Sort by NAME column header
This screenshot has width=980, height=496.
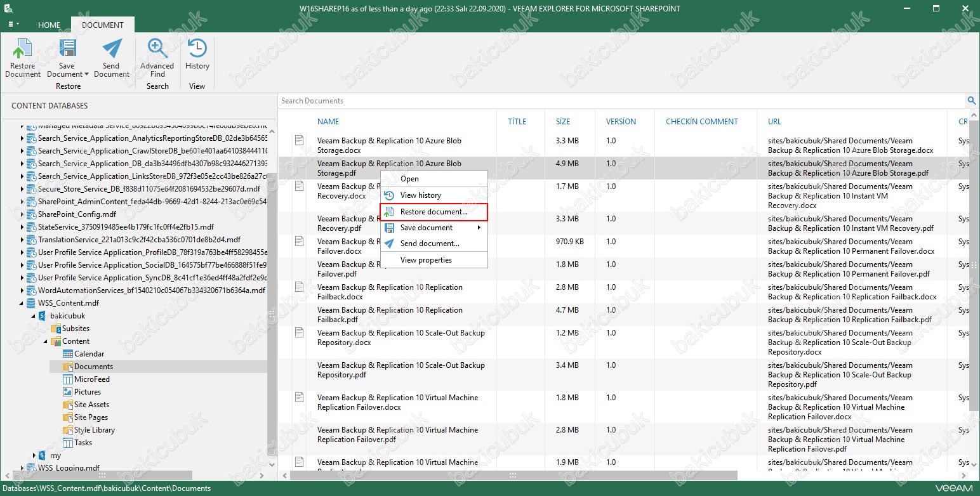pyautogui.click(x=328, y=121)
